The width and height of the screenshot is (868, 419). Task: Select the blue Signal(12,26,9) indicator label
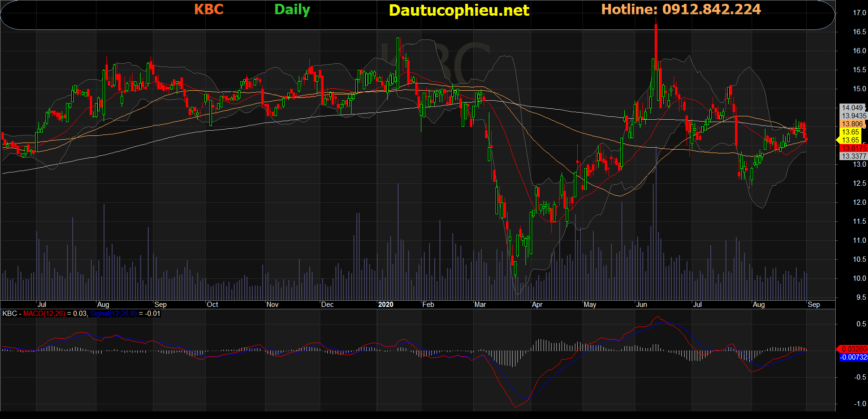[x=113, y=314]
